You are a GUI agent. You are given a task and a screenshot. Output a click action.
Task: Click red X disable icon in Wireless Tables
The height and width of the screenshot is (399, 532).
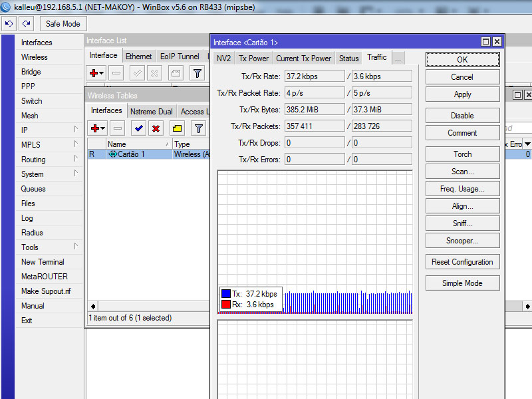coord(156,128)
